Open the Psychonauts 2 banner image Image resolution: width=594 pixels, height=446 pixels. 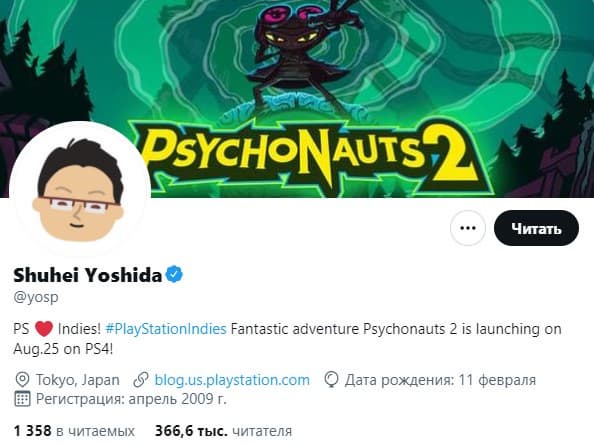[x=297, y=99]
